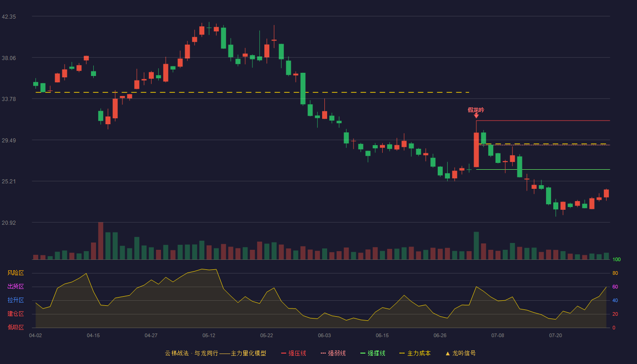Click the 05-12 date axis label
The image size is (637, 364).
point(209,335)
